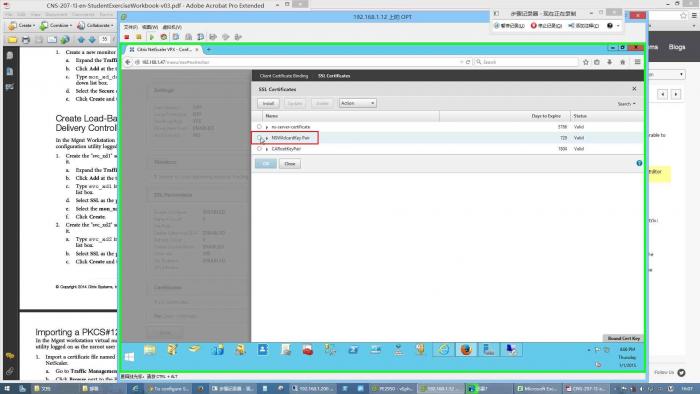Open the Create menu in Acrobat

[x=22, y=25]
